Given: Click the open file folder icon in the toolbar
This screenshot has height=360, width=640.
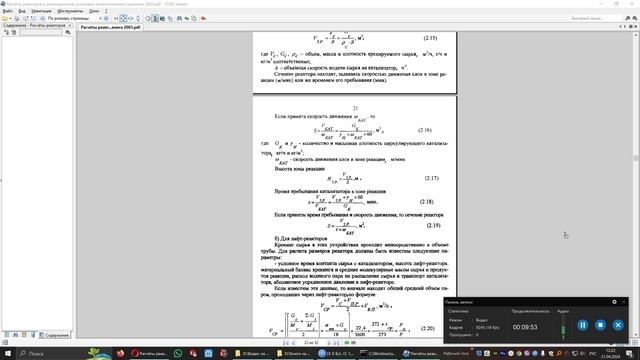Looking at the screenshot, I should click(4, 18).
